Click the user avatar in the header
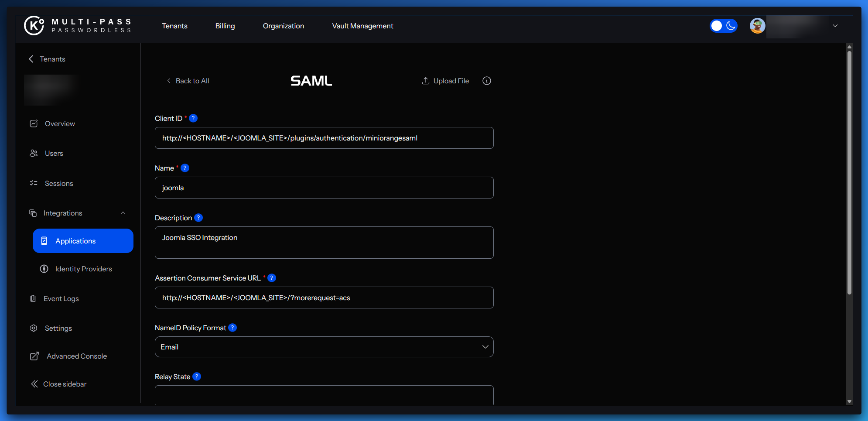868x421 pixels. (758, 26)
